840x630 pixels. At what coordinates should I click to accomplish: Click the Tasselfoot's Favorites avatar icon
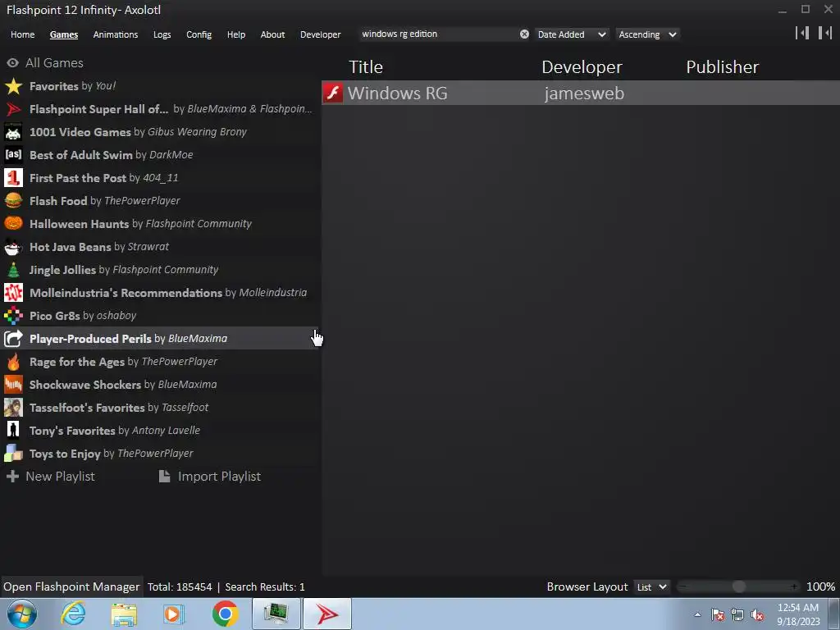coord(13,408)
